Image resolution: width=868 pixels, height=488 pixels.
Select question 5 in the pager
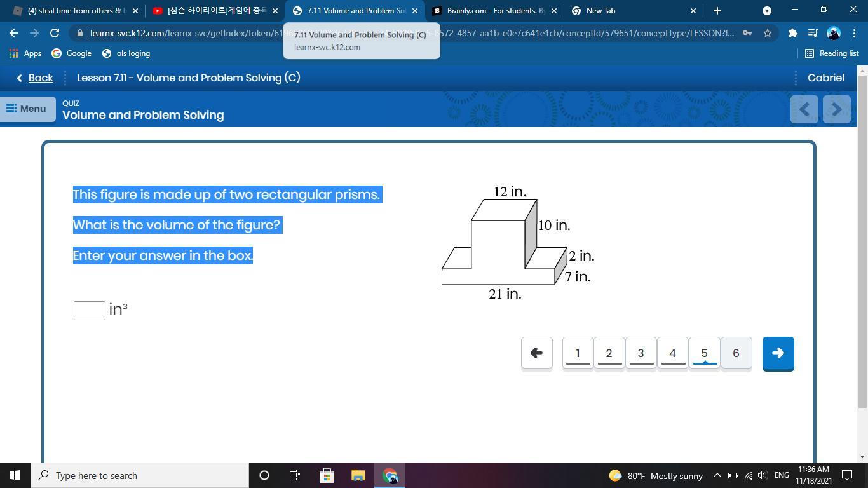(705, 353)
